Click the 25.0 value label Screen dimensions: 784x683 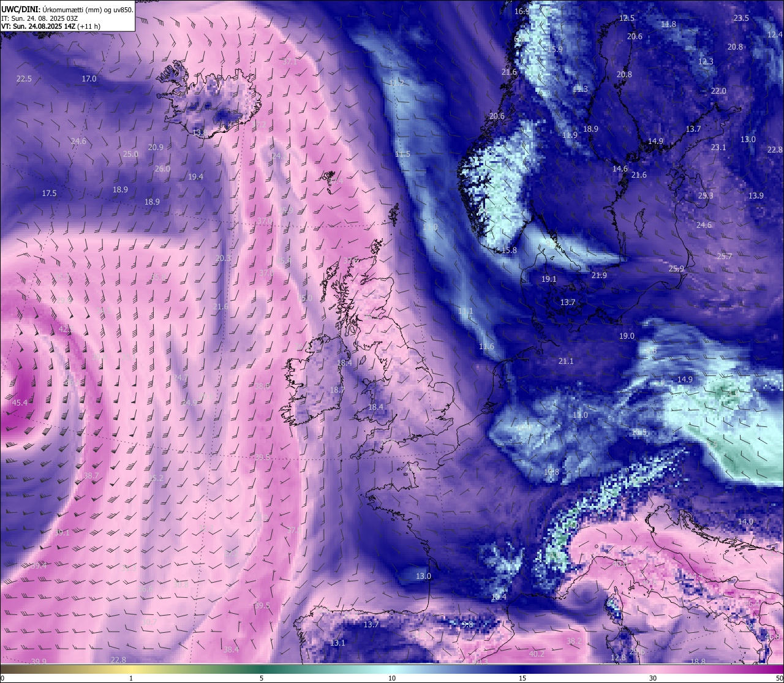pyautogui.click(x=130, y=154)
